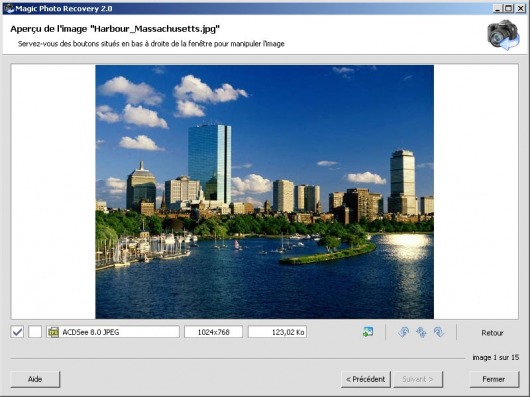Rotate the image clockwise

coord(439,332)
